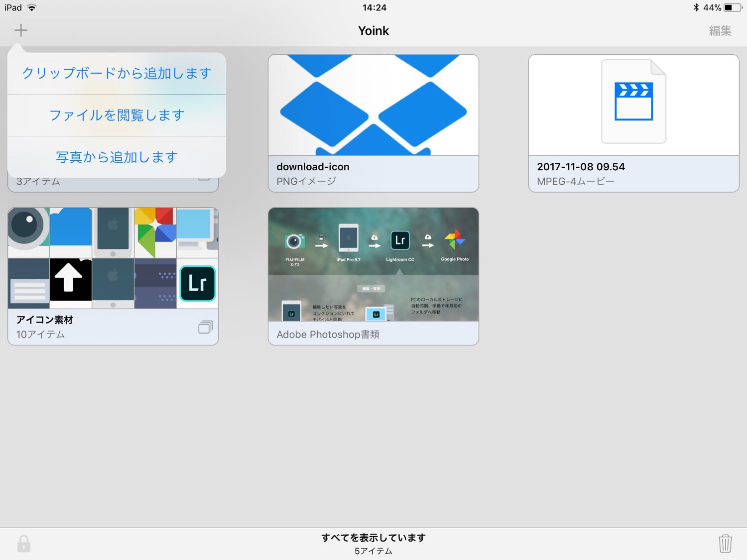Tap the アイコン素材 stack title
The width and height of the screenshot is (747, 560).
pyautogui.click(x=45, y=320)
